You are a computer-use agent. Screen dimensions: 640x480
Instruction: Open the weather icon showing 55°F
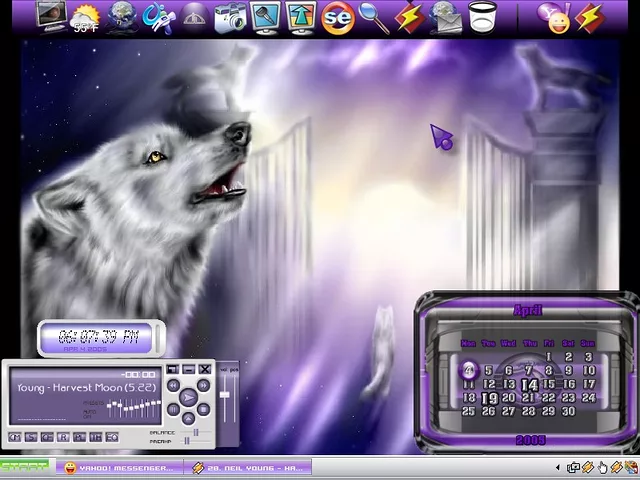click(85, 17)
